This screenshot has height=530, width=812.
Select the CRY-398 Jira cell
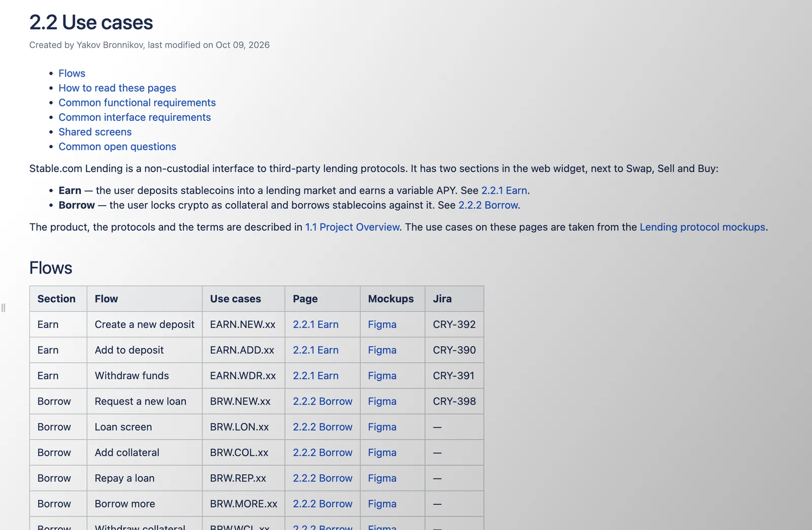pos(454,402)
